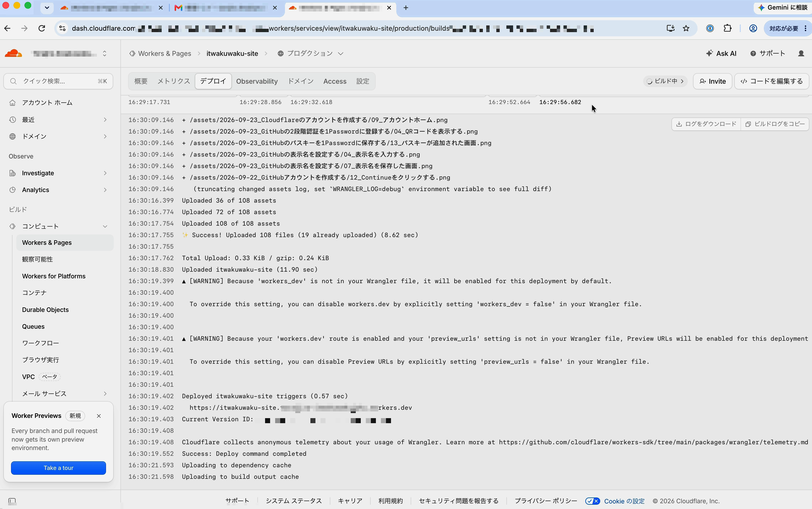Open Workers & Pages in sidebar
The image size is (812, 509).
tap(65, 243)
